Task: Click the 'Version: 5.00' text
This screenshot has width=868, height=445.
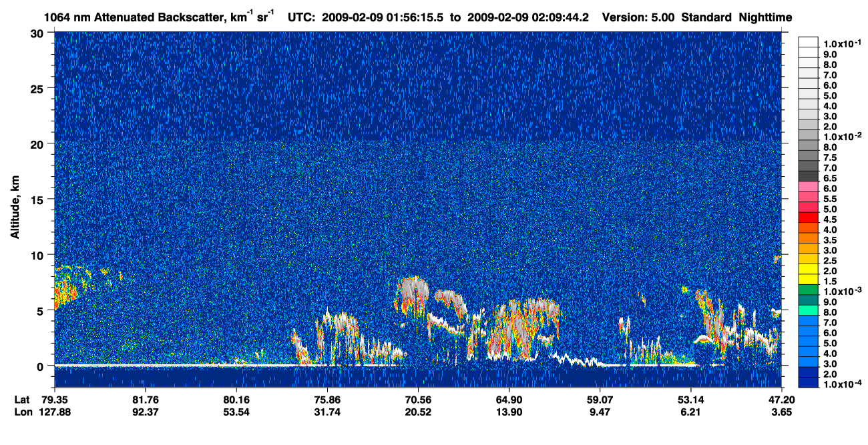Action: 638,18
